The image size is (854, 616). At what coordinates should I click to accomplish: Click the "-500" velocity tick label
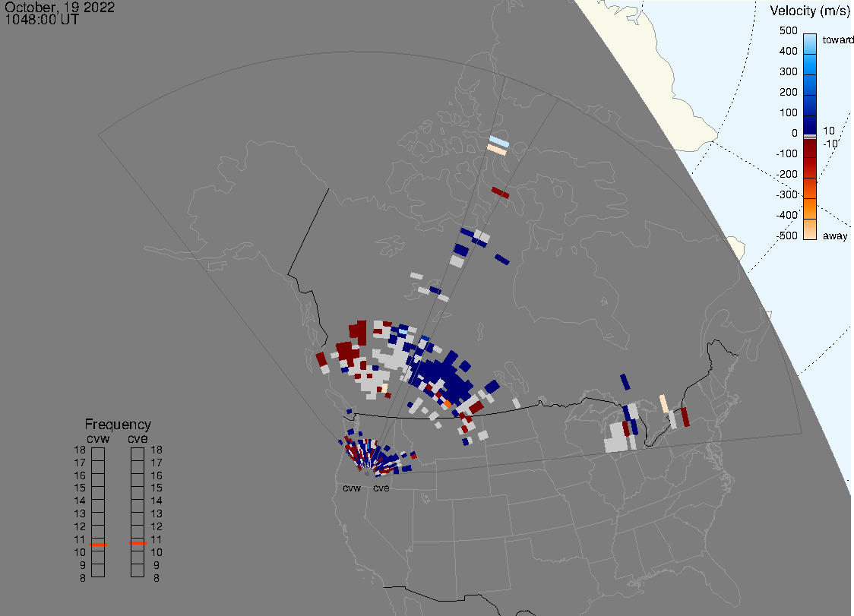click(786, 235)
